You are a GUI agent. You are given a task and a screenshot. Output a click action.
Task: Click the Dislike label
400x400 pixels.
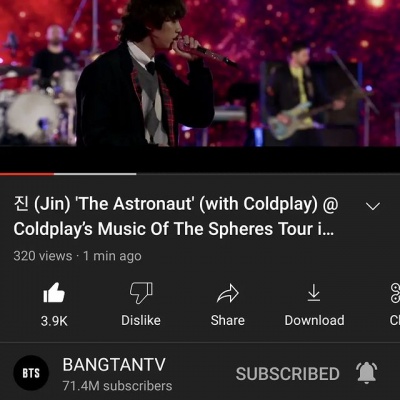[x=141, y=320]
